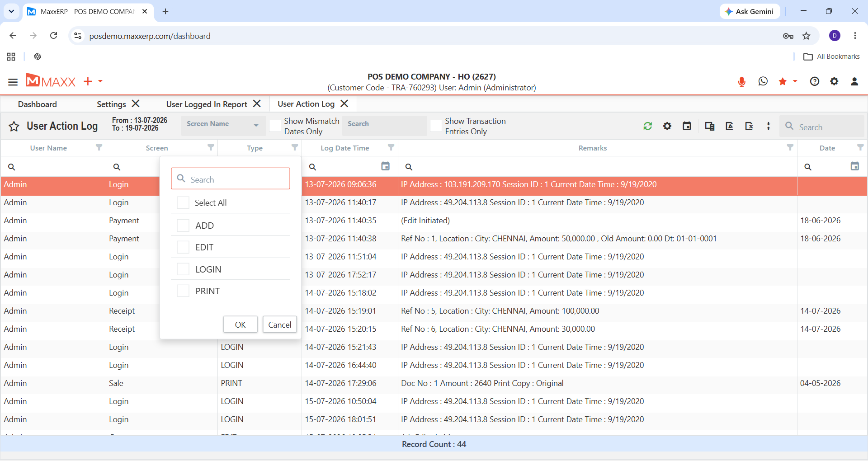Click the screen layout icon beside calendar
This screenshot has width=868, height=461.
tap(710, 126)
